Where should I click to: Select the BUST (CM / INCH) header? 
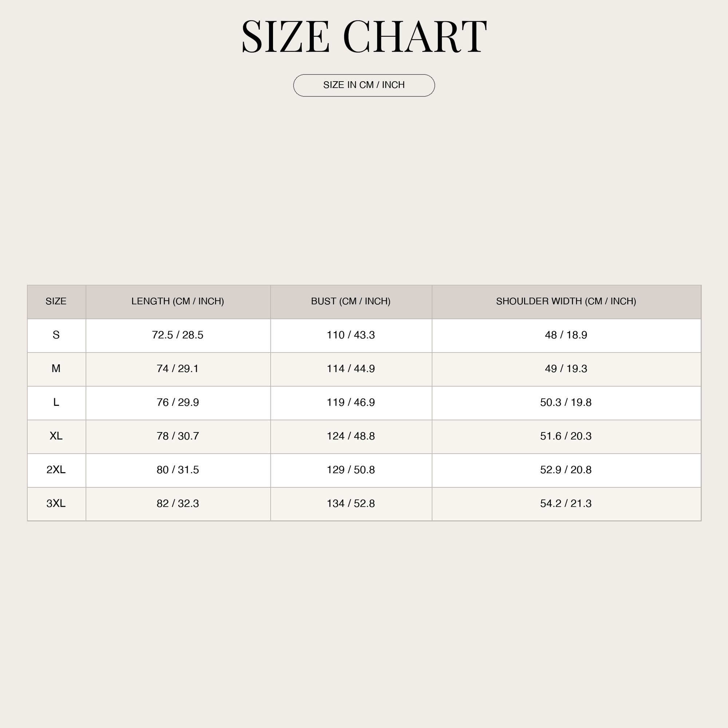pyautogui.click(x=351, y=301)
